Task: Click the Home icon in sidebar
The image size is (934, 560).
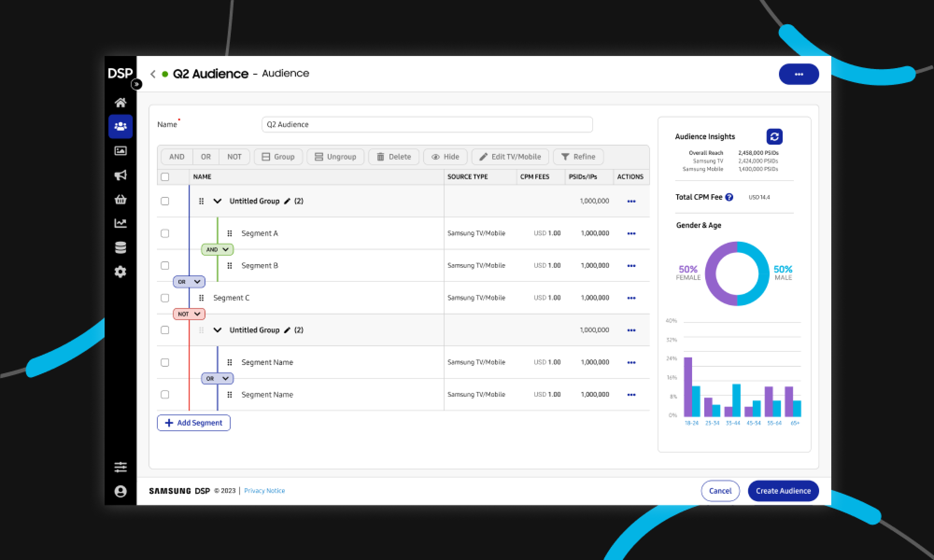Action: [120, 102]
